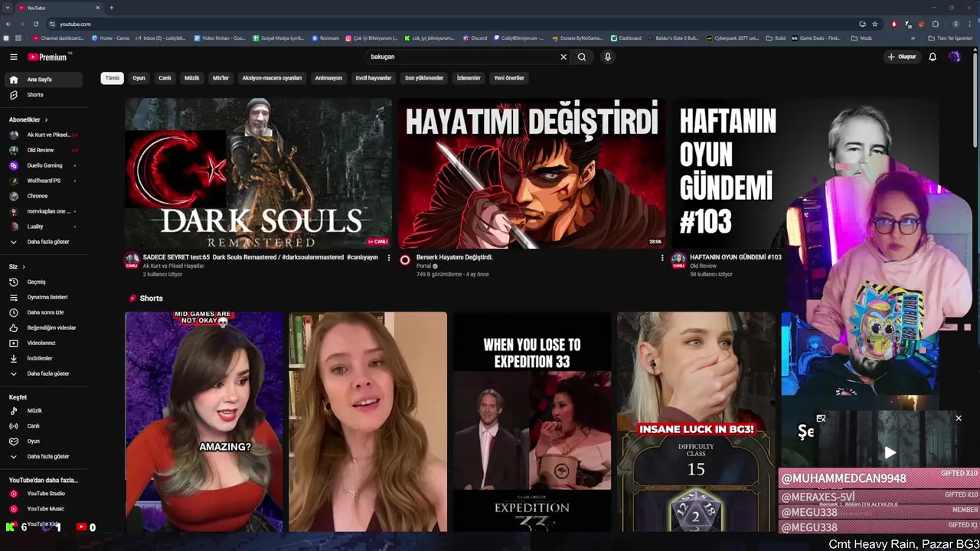Open Shorts from the sidebar

pyautogui.click(x=44, y=95)
